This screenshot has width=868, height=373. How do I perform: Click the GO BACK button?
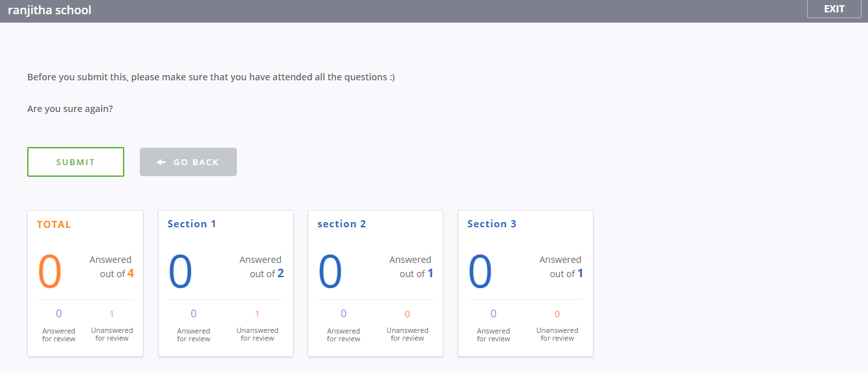188,162
